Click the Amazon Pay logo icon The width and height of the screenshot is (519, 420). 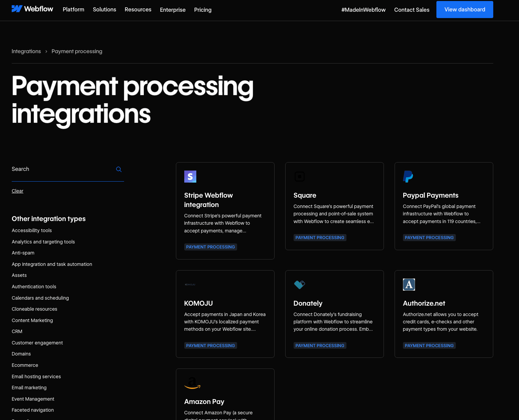click(192, 383)
